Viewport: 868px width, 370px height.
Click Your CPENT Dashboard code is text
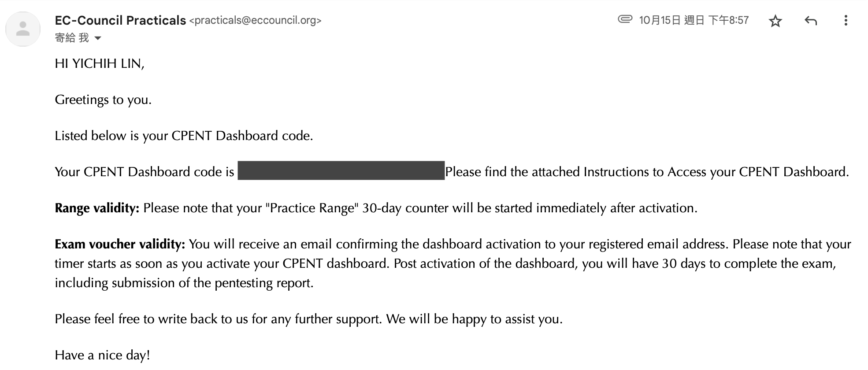pos(145,172)
